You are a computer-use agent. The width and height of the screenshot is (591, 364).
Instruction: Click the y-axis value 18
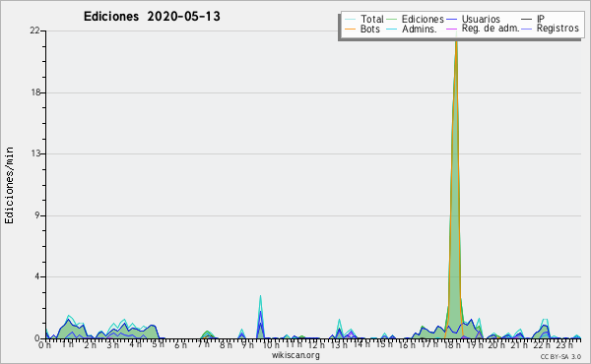point(35,92)
